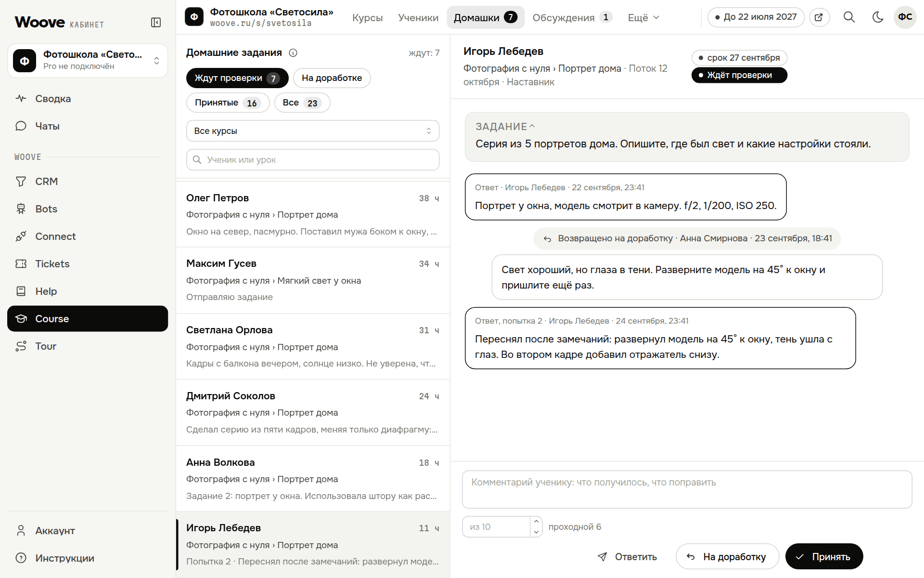
Task: Click the Ответ, попытка 2 bubble
Action: (x=660, y=338)
